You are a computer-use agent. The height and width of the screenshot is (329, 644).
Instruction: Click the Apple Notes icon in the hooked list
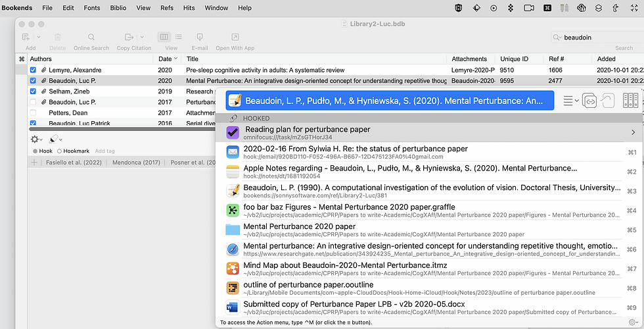coord(233,172)
